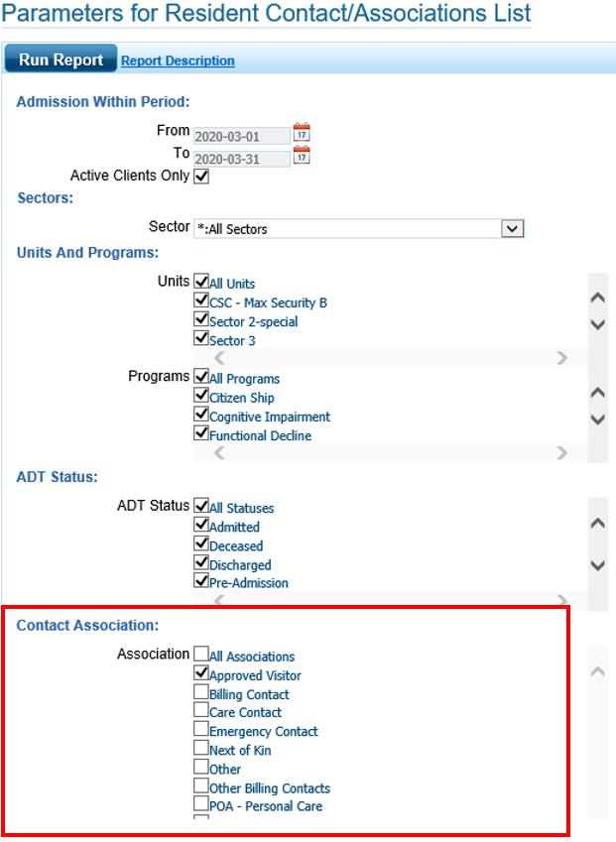Click the Run Report button

(x=61, y=60)
